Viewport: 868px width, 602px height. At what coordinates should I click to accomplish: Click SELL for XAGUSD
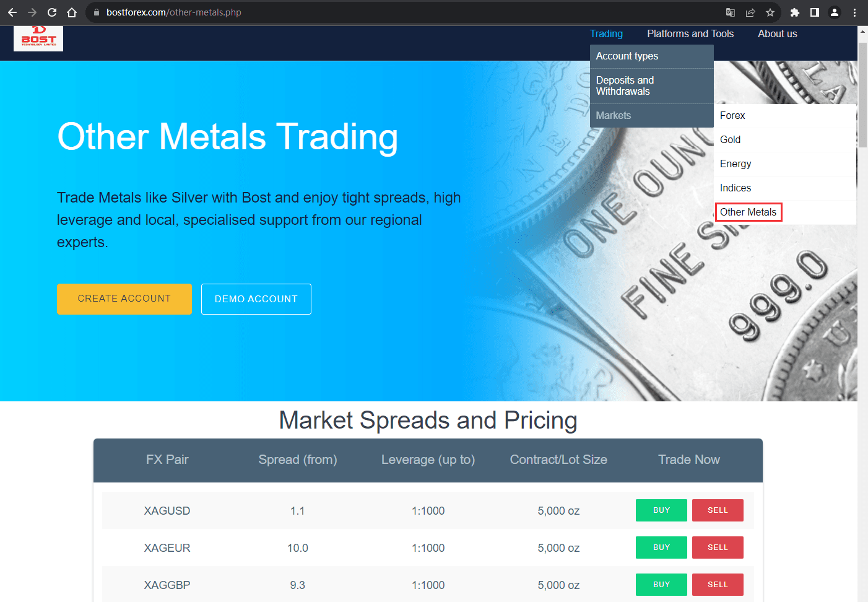pos(718,510)
